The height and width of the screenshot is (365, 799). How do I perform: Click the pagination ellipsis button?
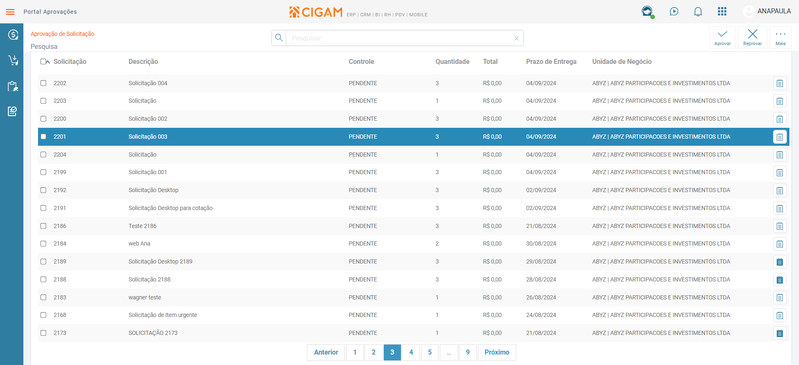448,352
